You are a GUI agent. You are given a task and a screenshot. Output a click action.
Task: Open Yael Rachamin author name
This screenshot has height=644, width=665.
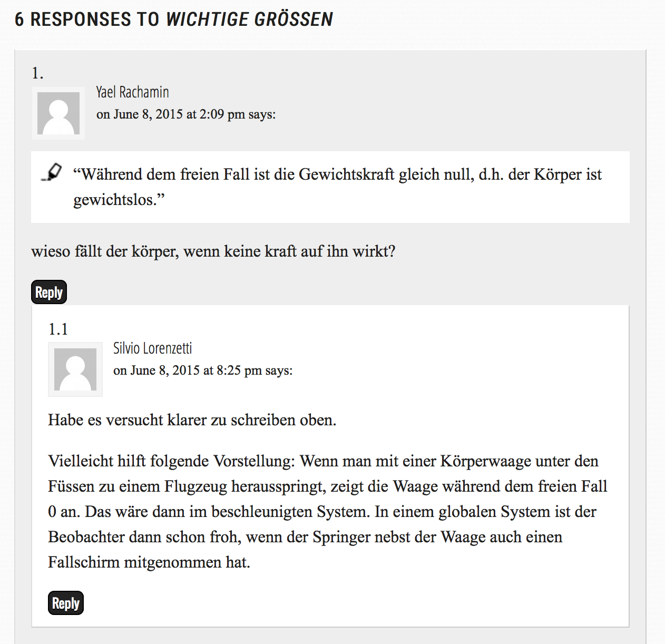point(132,92)
